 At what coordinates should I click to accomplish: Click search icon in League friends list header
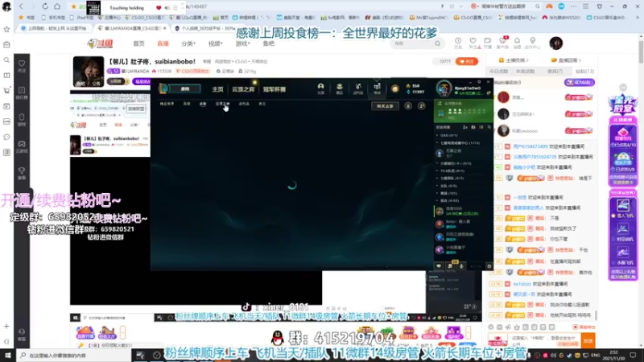coord(489,128)
